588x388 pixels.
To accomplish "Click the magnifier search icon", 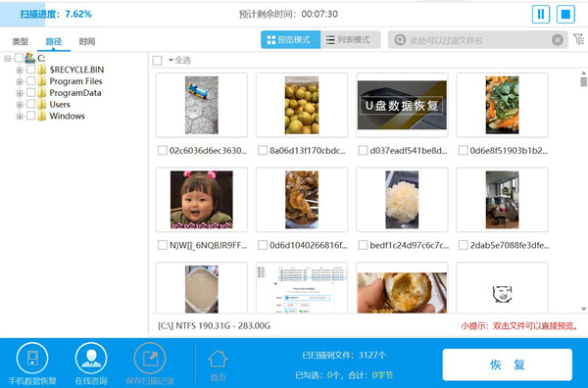I will [x=400, y=40].
